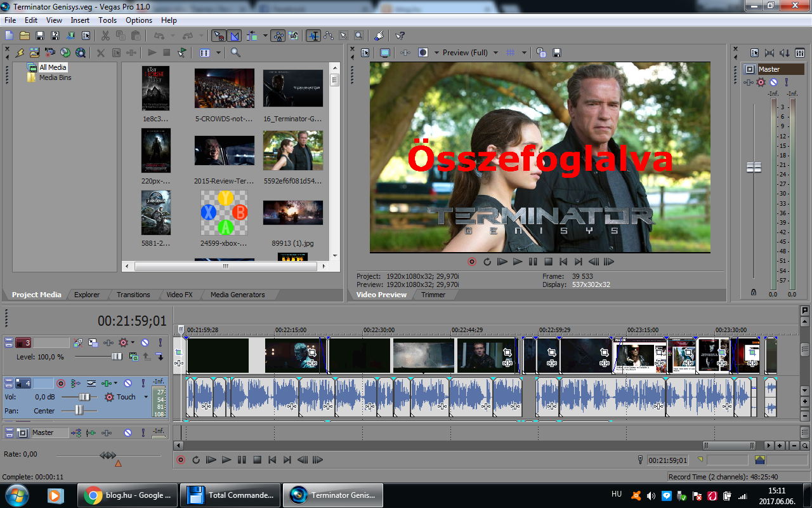812x508 pixels.
Task: Open the Tools menu
Action: 107,20
